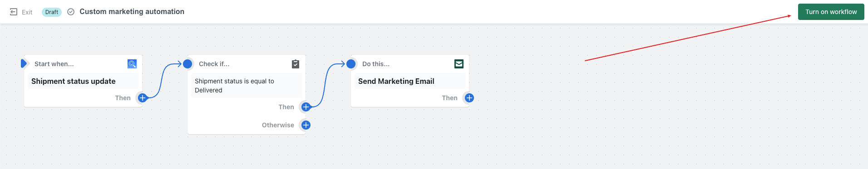The image size is (868, 169).
Task: Click the Check if input connector dot
Action: [x=187, y=64]
